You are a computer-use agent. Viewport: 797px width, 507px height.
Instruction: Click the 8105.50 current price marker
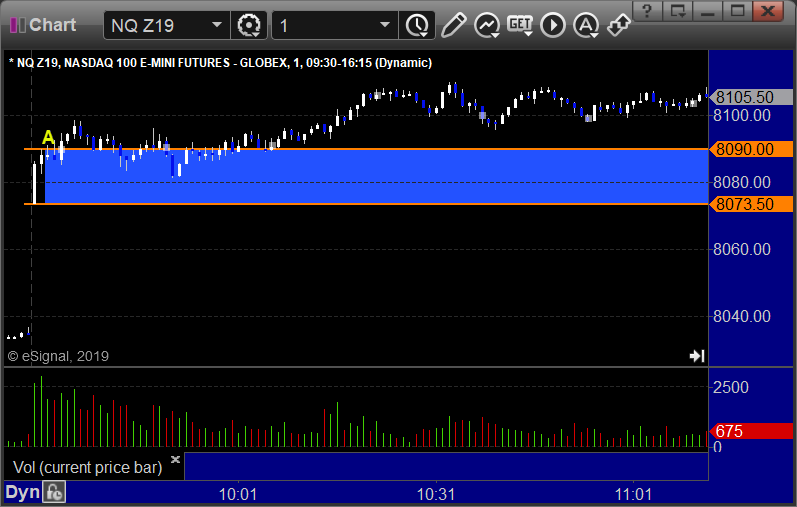click(751, 97)
